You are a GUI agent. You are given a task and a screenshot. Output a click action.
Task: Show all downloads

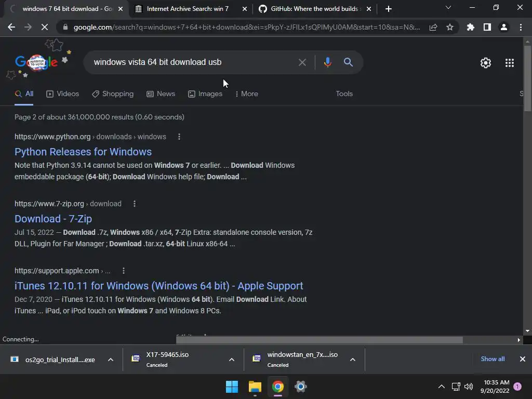pos(493,359)
